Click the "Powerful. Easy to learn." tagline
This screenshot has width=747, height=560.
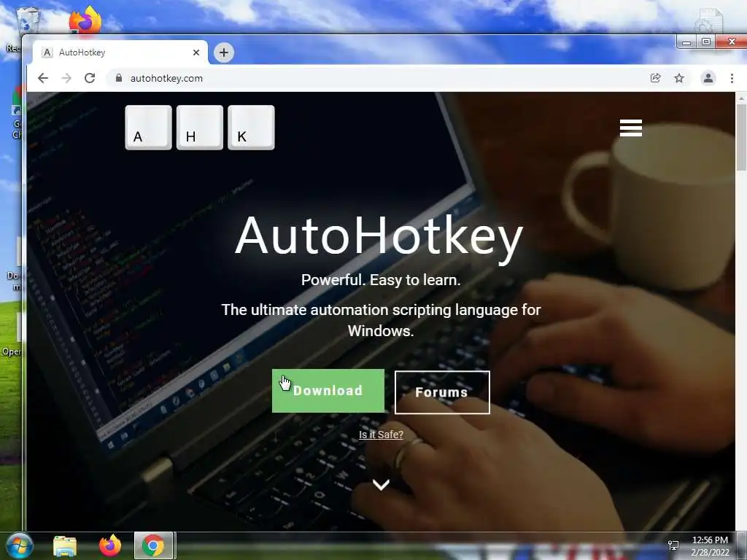[x=381, y=279]
